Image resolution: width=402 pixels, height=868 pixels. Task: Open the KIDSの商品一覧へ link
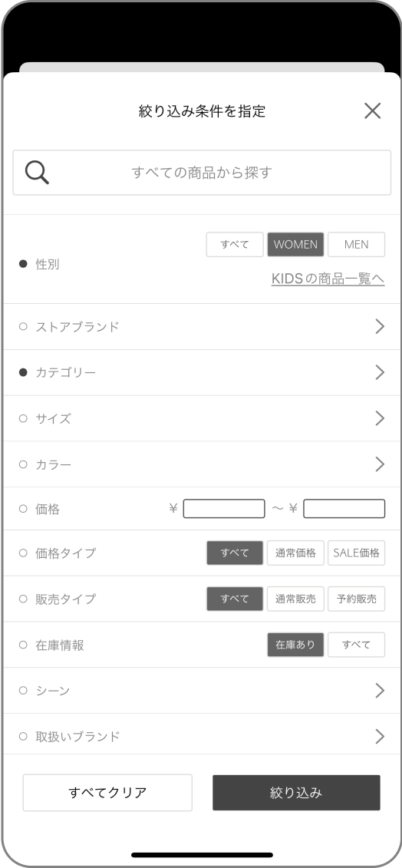tap(328, 279)
